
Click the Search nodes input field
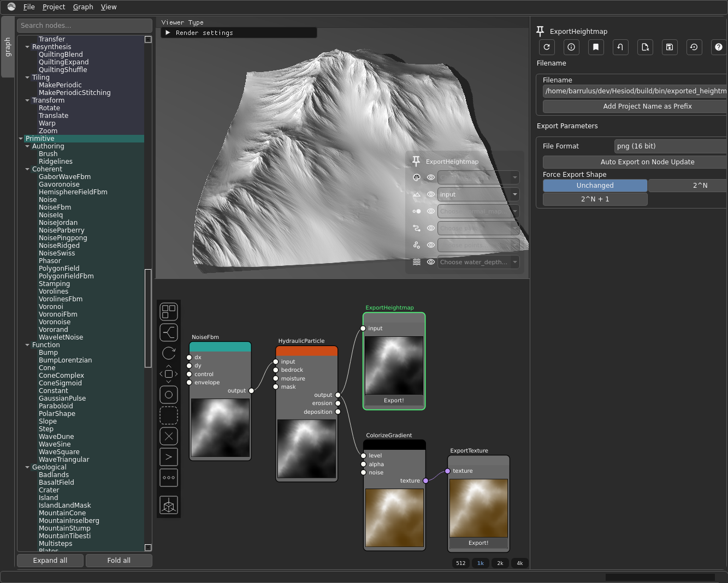[x=85, y=26]
